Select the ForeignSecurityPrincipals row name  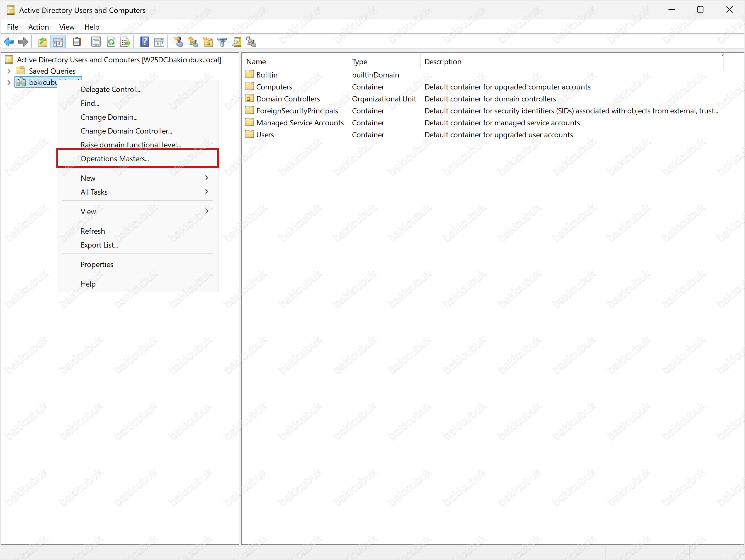pos(297,111)
